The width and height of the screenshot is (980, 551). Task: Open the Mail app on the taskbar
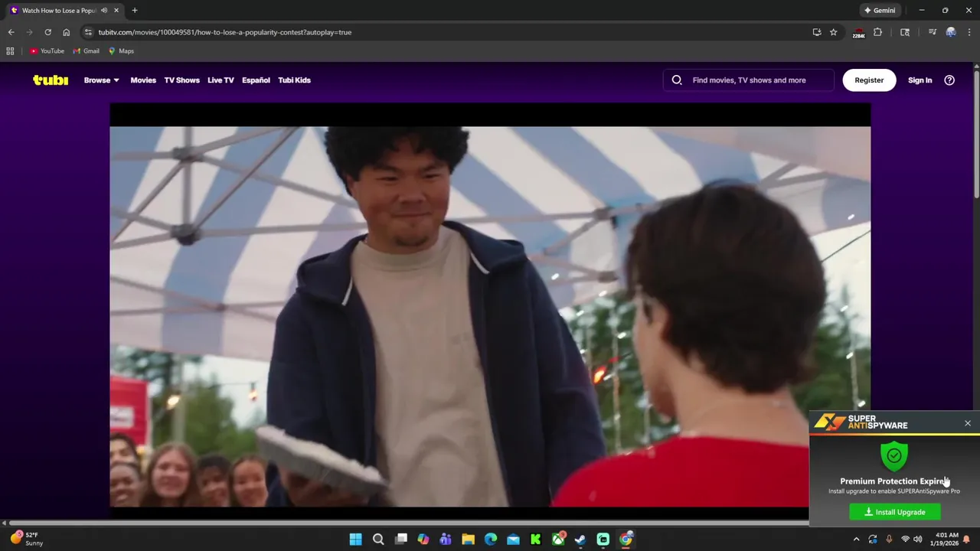pos(513,540)
